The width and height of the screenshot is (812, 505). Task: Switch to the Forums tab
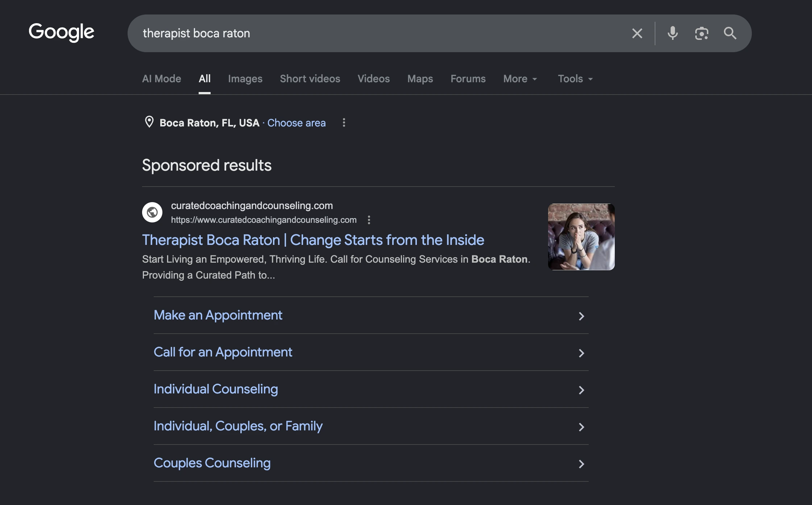(x=468, y=79)
